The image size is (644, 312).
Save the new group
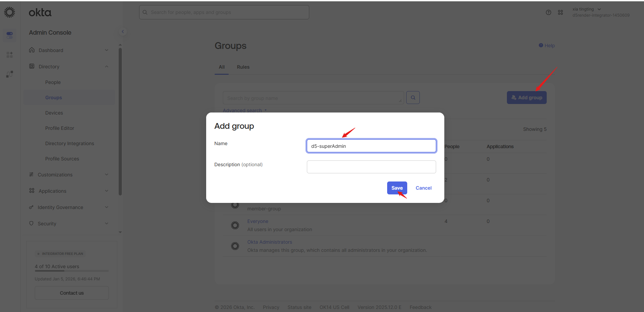tap(397, 188)
